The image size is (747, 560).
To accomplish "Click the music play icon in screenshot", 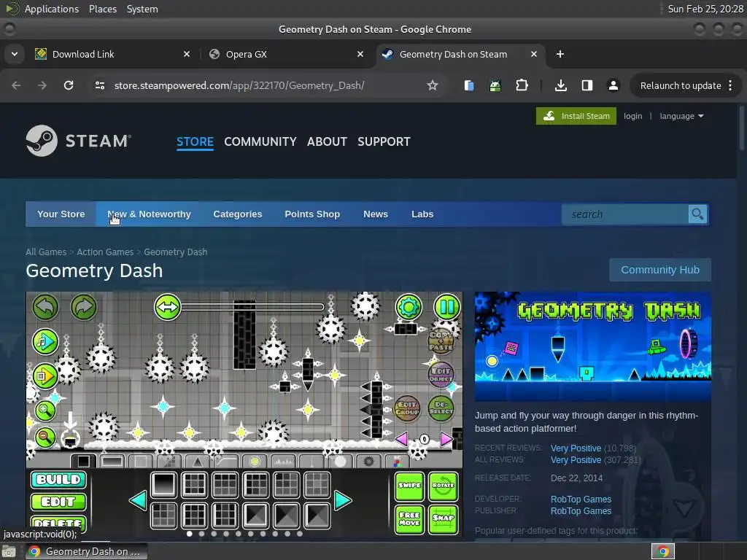I will click(45, 341).
